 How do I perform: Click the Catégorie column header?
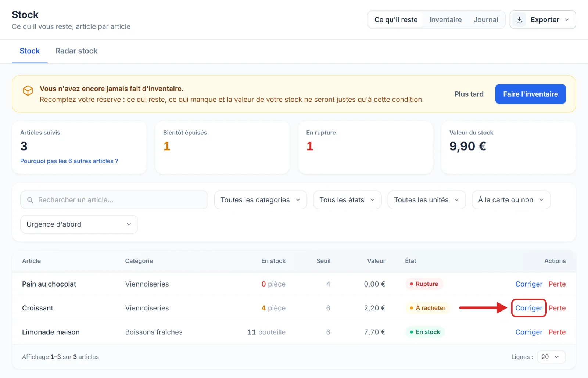coord(139,261)
